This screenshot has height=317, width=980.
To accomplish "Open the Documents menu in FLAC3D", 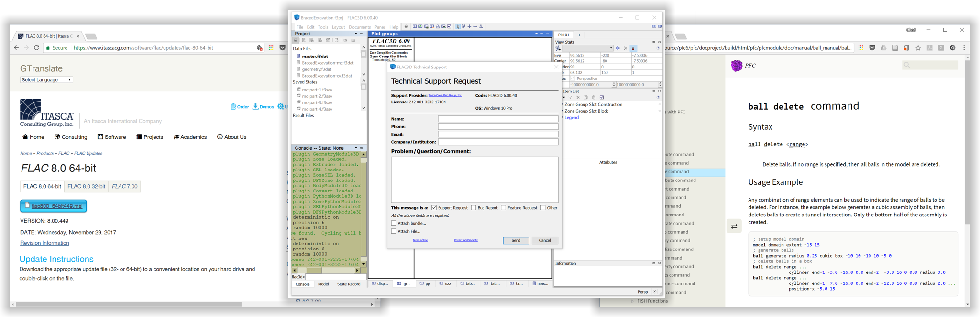I will 359,27.
